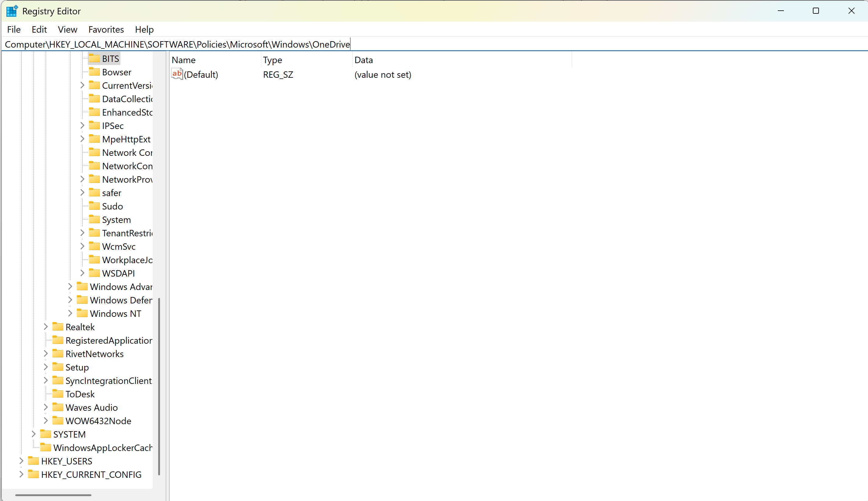This screenshot has height=501, width=868.
Task: Expand the WOW6432Node key
Action: point(46,421)
